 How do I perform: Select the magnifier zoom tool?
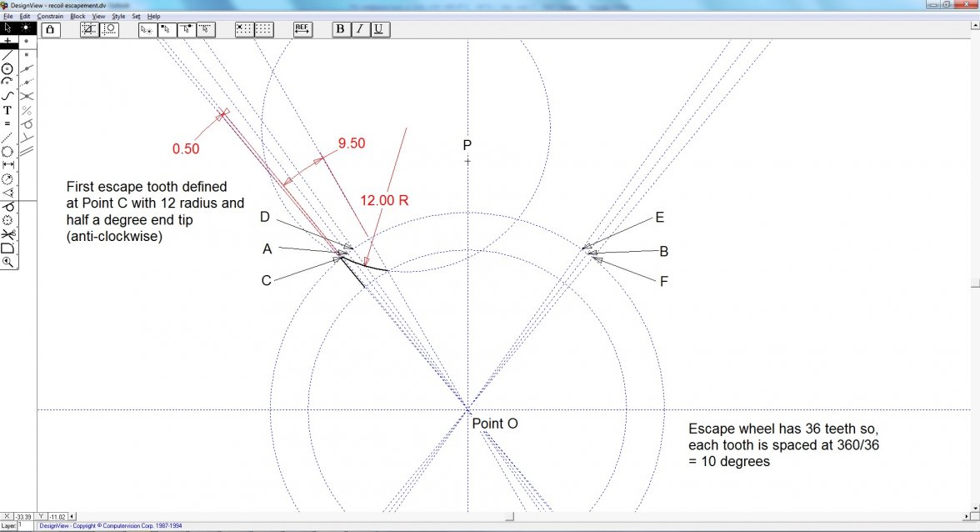(7, 262)
